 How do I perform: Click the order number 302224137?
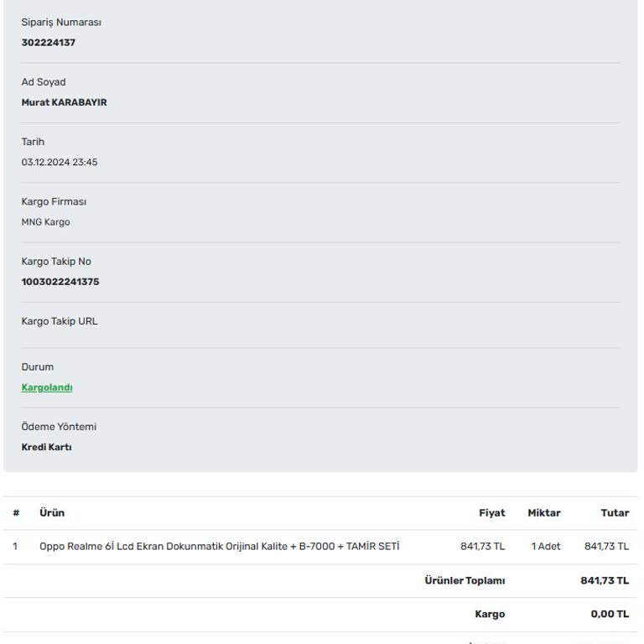tap(49, 43)
